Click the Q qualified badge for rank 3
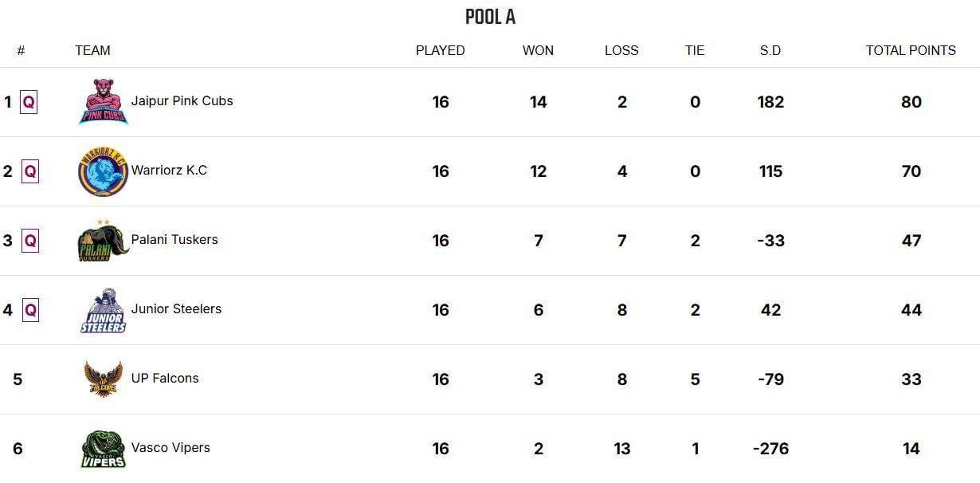980x483 pixels. point(29,241)
